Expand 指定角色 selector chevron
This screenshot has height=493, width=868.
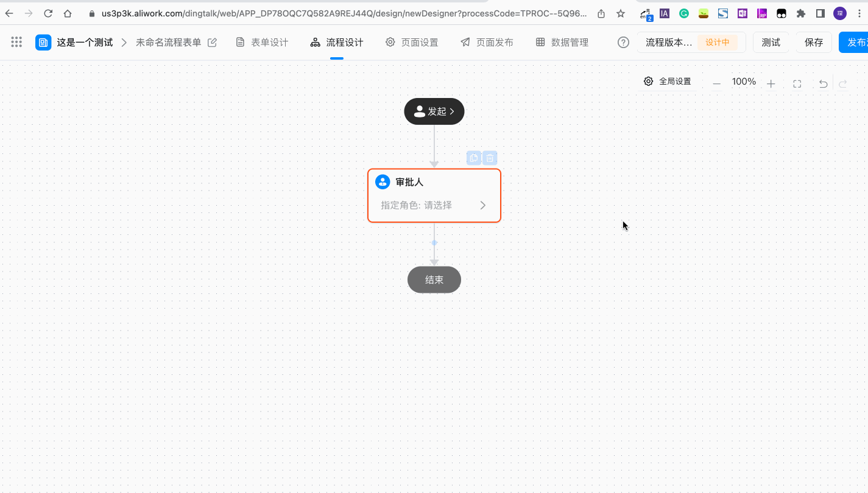pos(483,205)
